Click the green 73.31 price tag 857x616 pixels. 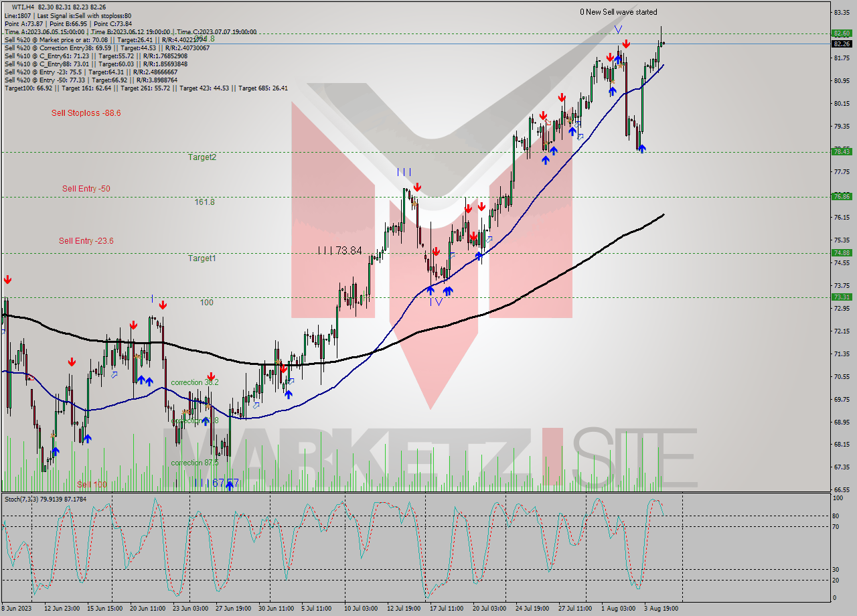point(842,297)
